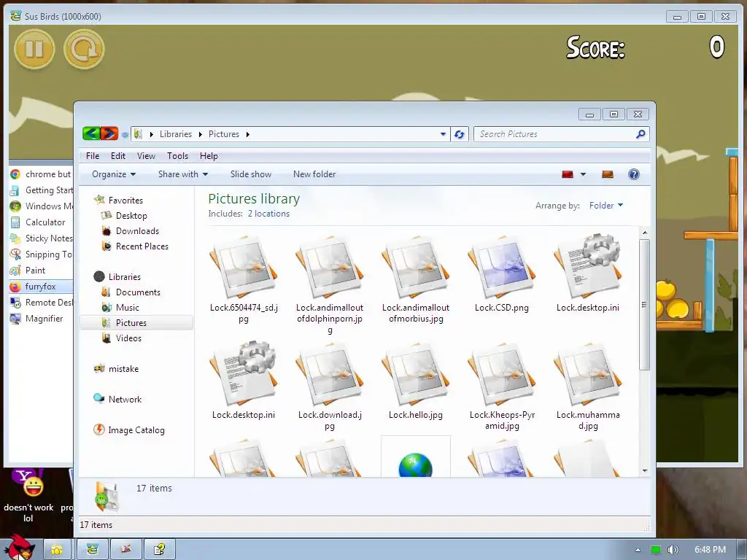
Task: Expand arrow between Libraries and Pictures
Action: (200, 134)
